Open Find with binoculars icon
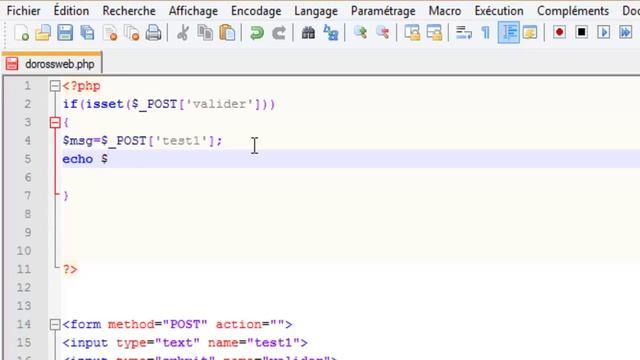640x360 pixels. coord(308,33)
